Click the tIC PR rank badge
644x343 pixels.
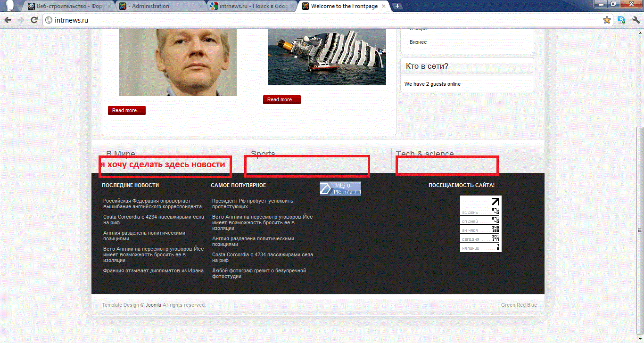340,188
